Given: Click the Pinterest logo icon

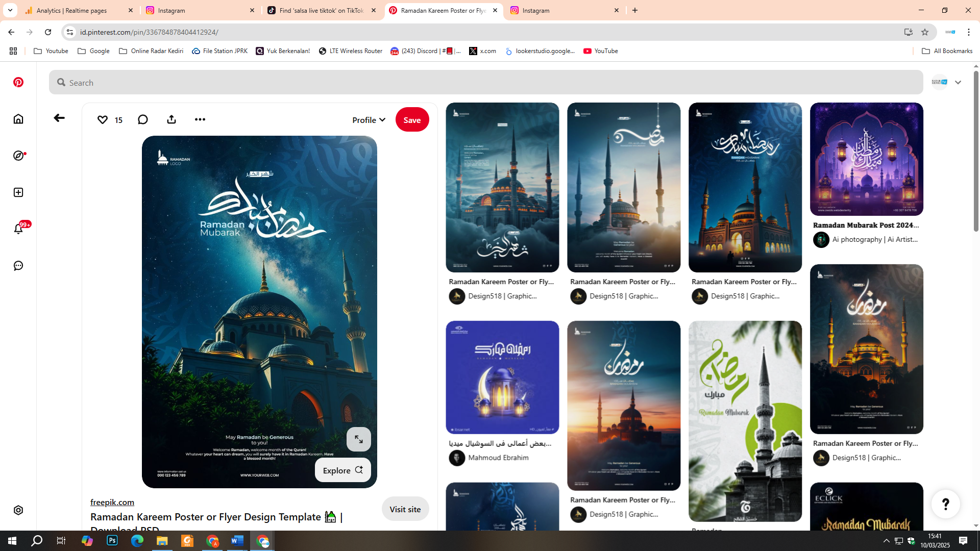Looking at the screenshot, I should tap(18, 82).
